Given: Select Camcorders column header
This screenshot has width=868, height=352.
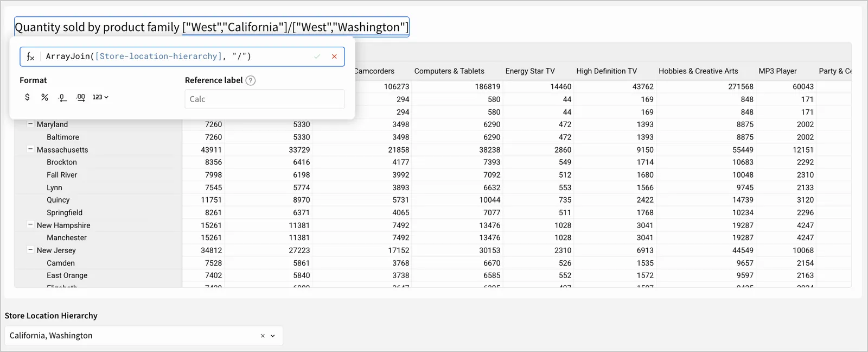Looking at the screenshot, I should [x=374, y=71].
